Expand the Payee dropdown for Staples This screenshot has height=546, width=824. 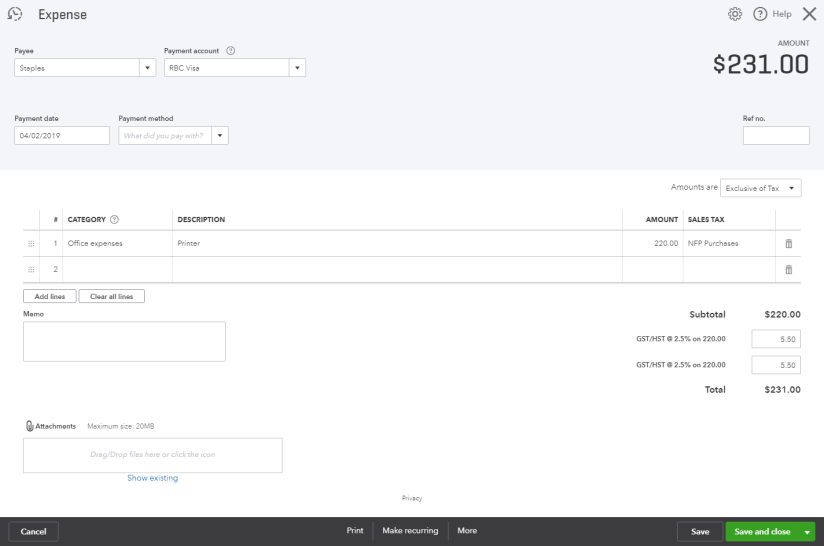149,68
